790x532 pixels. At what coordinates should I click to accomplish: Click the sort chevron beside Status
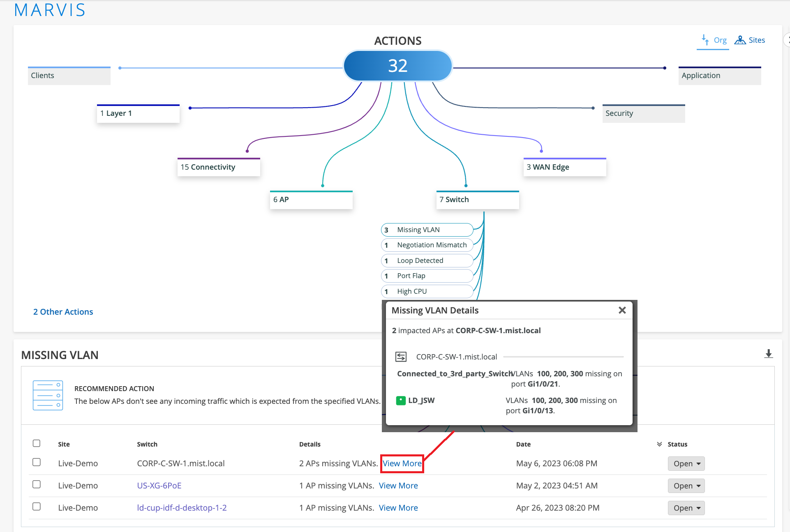click(659, 444)
